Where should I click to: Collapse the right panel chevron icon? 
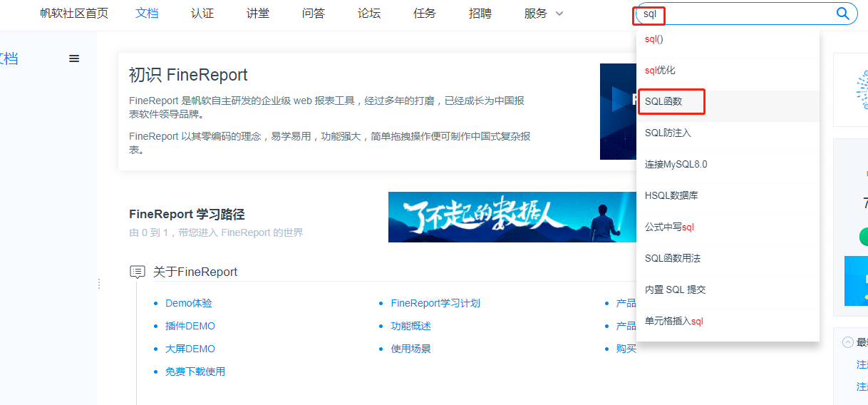click(x=848, y=342)
